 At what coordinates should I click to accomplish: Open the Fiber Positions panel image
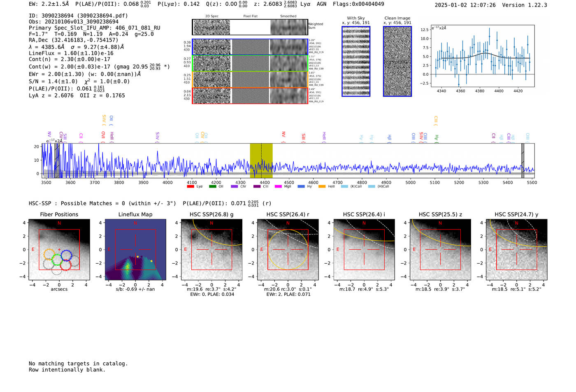pos(59,250)
